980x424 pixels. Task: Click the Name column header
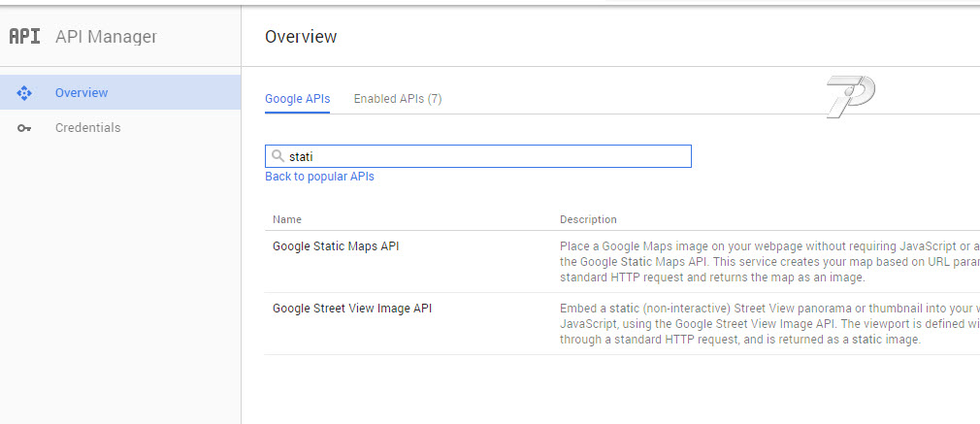click(287, 219)
